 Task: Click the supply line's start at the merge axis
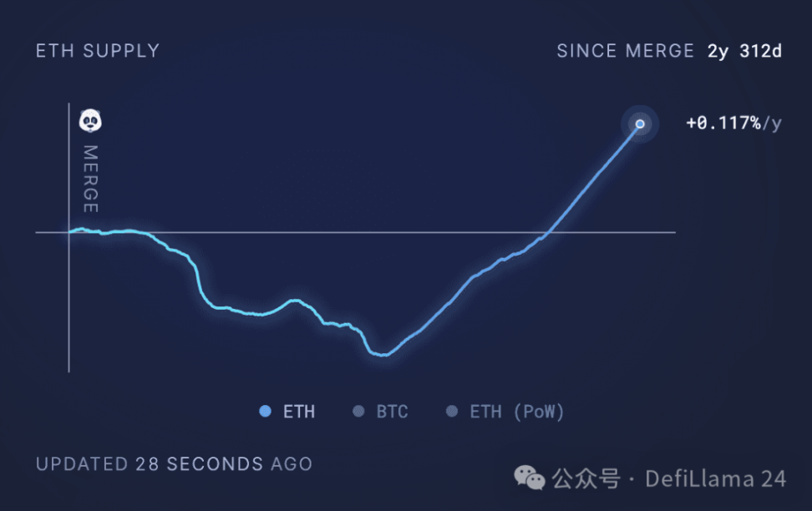[69, 231]
